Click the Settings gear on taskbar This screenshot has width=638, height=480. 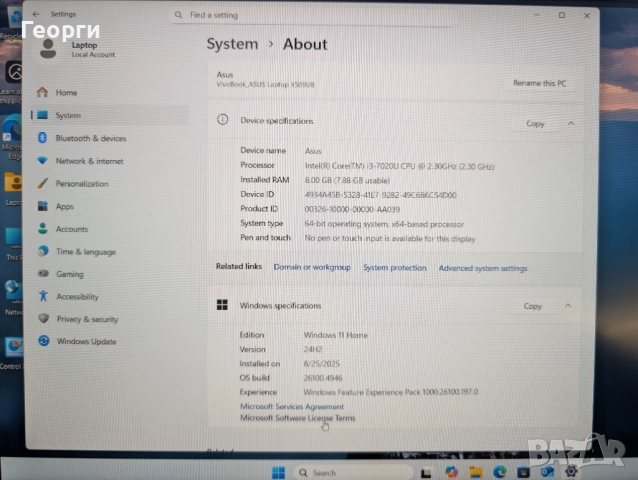click(571, 471)
